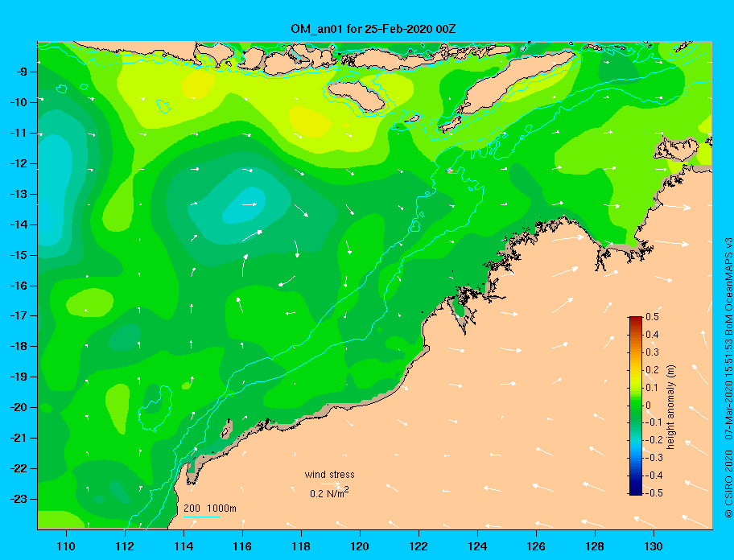The height and width of the screenshot is (560, 734).
Task: Click latitude axis label "-15"
Action: coord(19,255)
